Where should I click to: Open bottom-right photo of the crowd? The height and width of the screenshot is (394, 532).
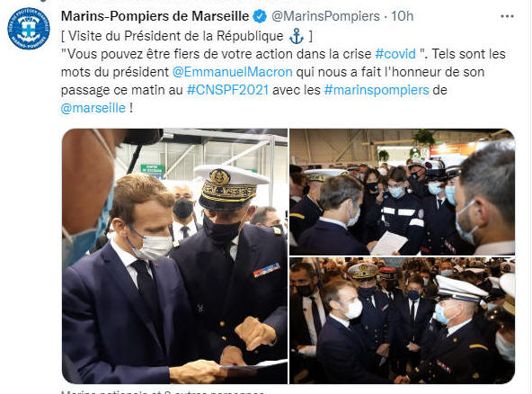click(402, 320)
